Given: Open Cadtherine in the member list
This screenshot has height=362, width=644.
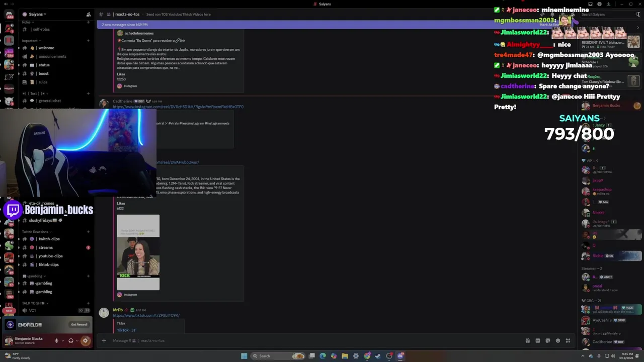Looking at the screenshot, I should (x=611, y=342).
